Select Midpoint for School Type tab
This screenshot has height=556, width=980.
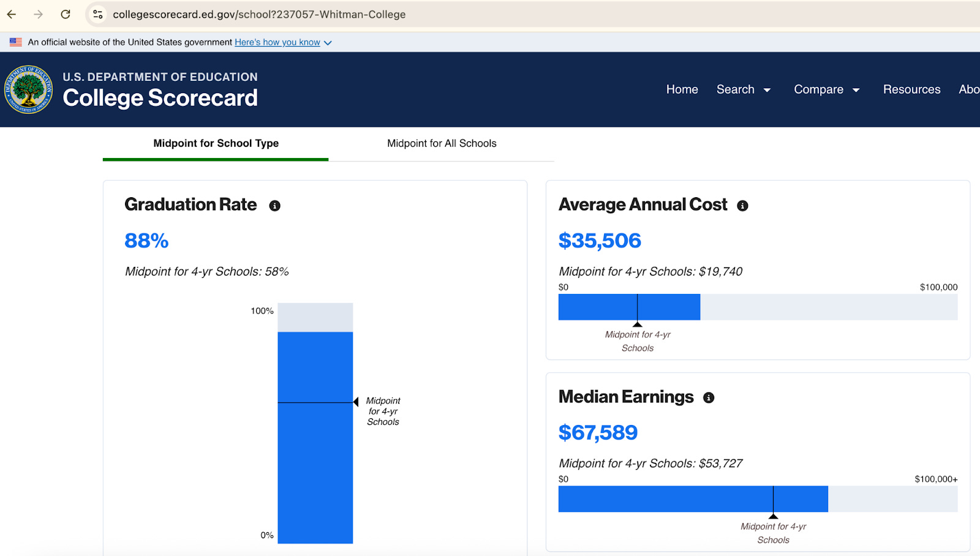(x=216, y=143)
